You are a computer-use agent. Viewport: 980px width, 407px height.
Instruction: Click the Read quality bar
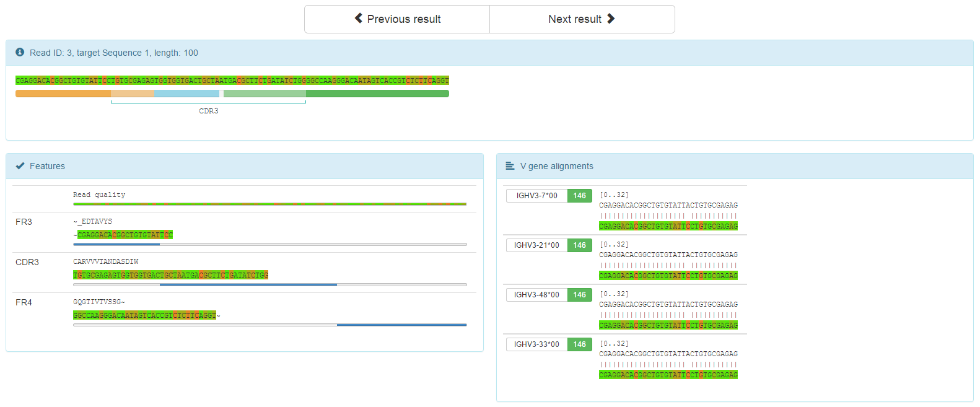pyautogui.click(x=269, y=204)
